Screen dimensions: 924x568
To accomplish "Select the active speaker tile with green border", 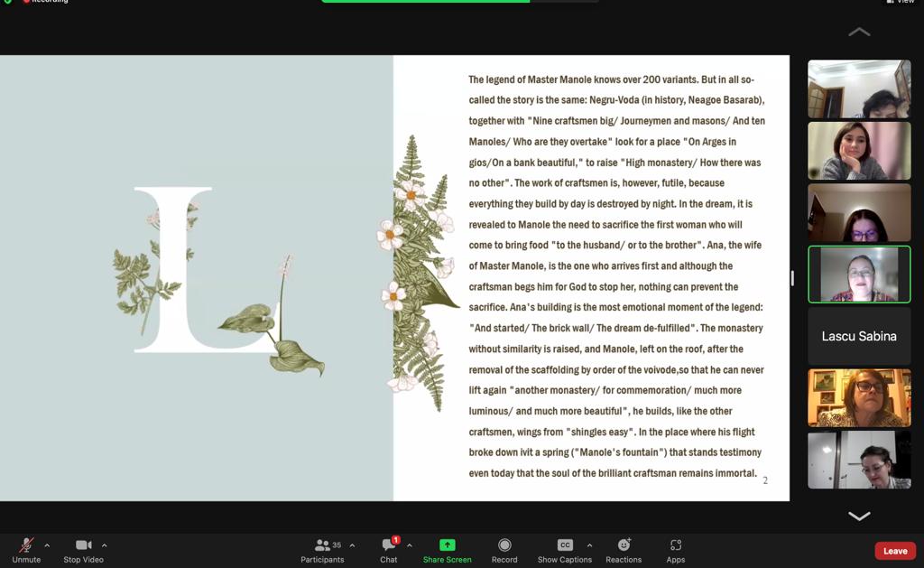I will [x=859, y=275].
